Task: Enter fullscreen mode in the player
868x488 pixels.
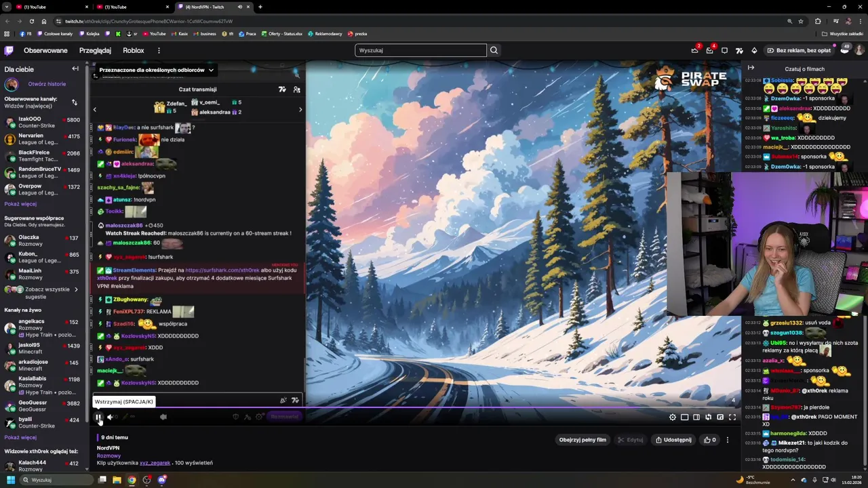Action: click(732, 418)
